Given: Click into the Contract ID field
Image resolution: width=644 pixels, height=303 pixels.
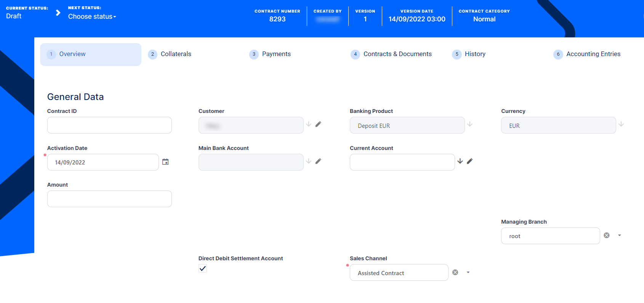Looking at the screenshot, I should [x=109, y=125].
